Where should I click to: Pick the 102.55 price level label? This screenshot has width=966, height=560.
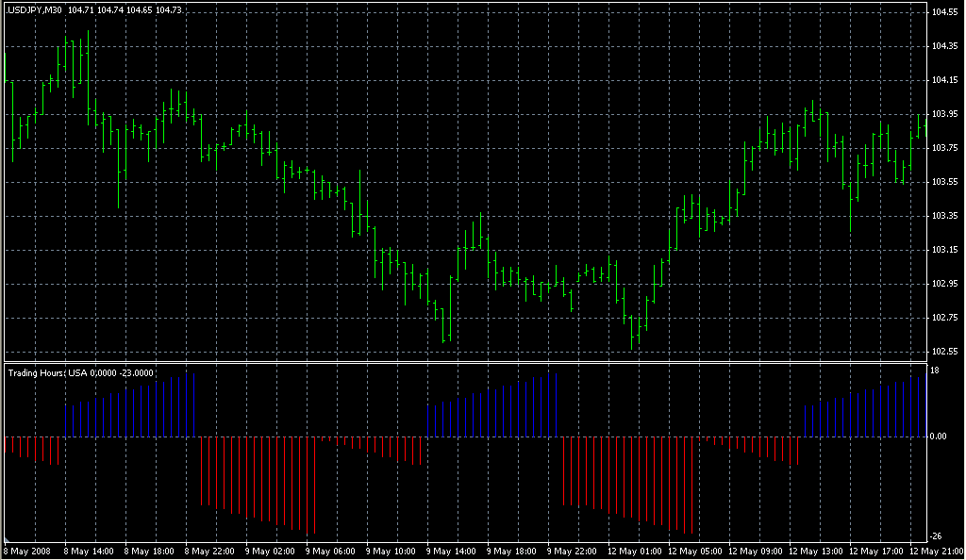945,352
